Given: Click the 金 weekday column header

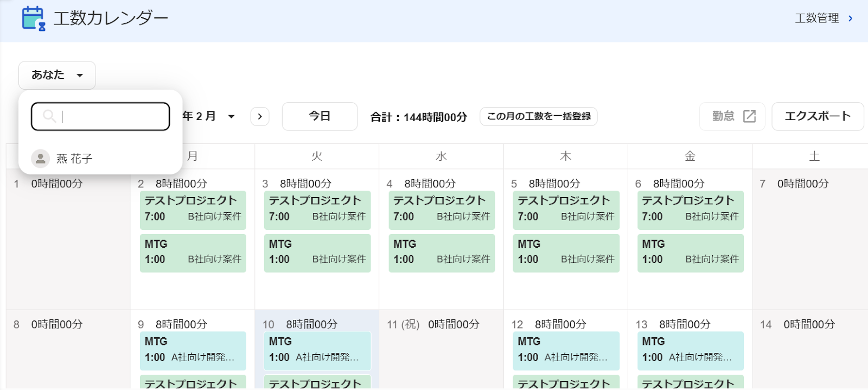Looking at the screenshot, I should click(690, 156).
